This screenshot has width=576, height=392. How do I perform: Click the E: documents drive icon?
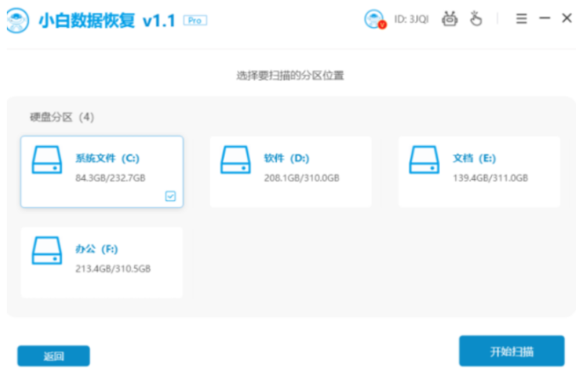[425, 160]
